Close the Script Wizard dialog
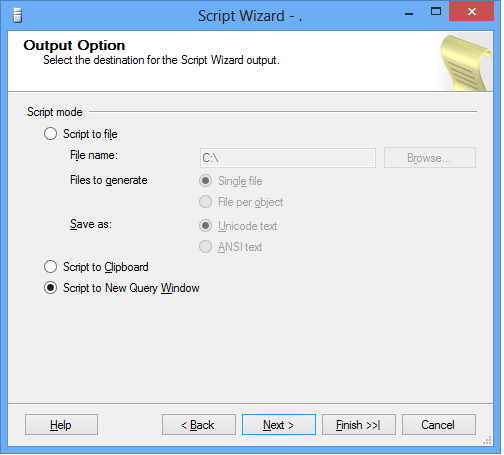This screenshot has width=504, height=455. tap(472, 12)
